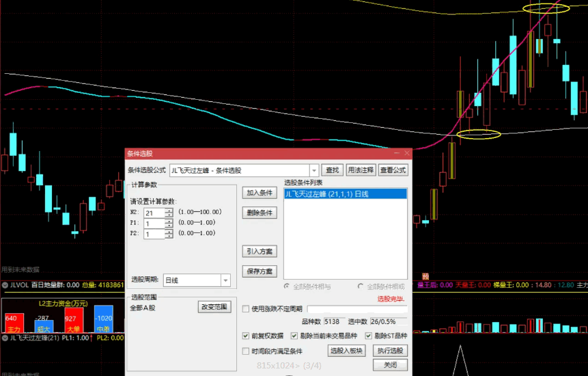Click the 关闭 button
This screenshot has width=588, height=376.
tap(390, 365)
